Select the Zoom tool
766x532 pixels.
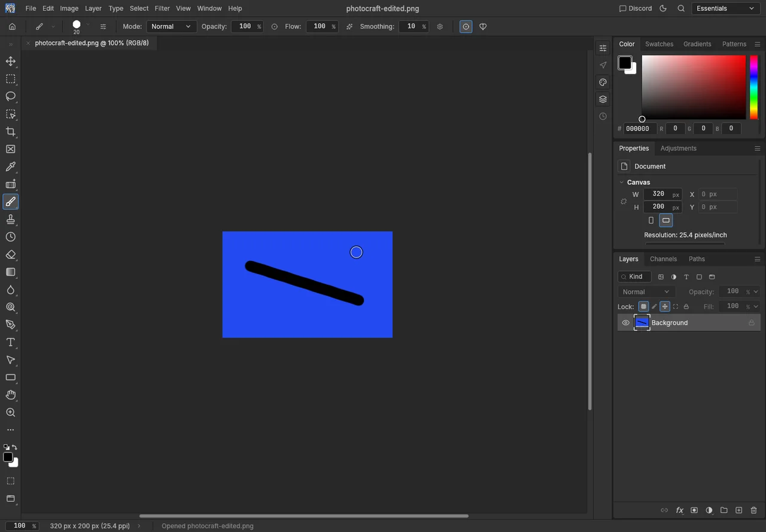point(11,412)
